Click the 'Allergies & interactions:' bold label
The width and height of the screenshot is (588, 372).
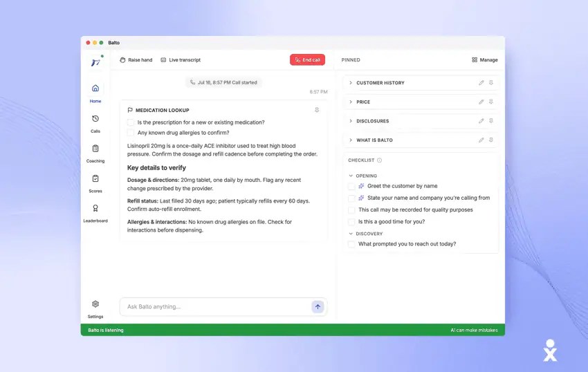pyautogui.click(x=157, y=222)
